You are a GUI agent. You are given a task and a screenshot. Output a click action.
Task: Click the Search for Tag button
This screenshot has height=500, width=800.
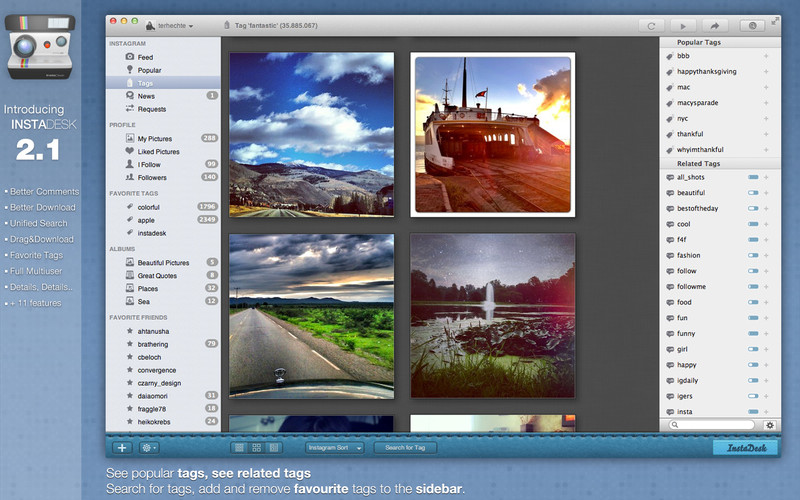[405, 448]
